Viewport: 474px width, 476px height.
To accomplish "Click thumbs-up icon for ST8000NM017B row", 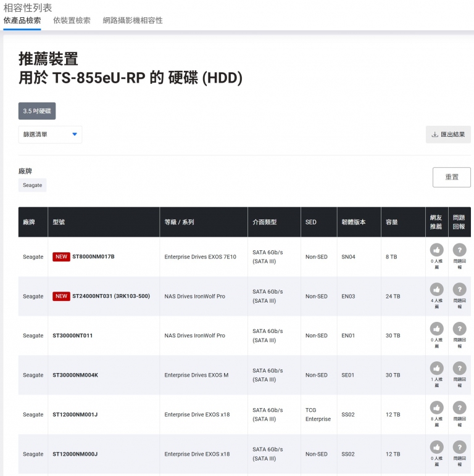I will click(436, 250).
